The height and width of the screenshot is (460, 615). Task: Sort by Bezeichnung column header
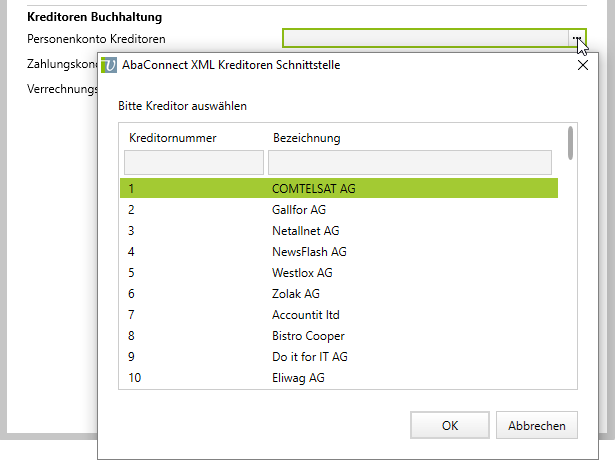[306, 137]
